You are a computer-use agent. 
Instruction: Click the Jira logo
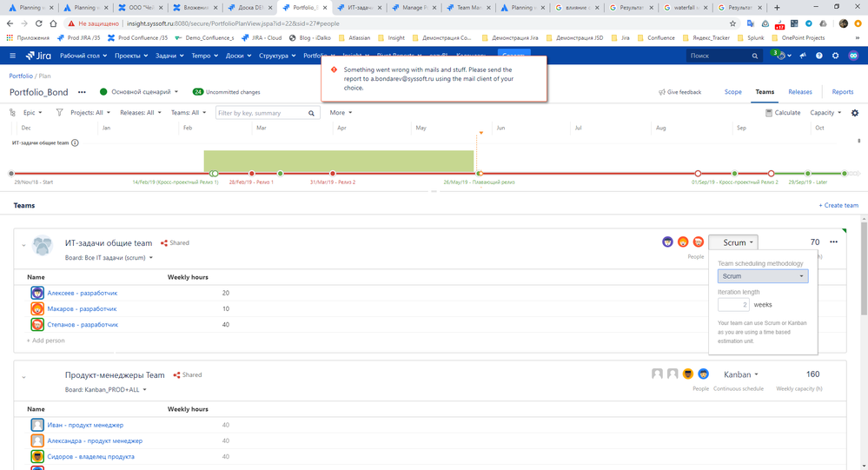38,56
